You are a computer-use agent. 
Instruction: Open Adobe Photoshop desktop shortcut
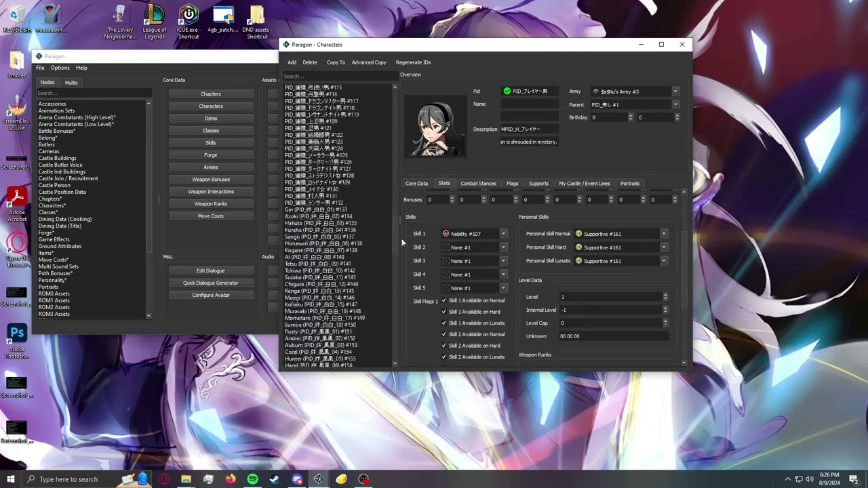point(16,341)
